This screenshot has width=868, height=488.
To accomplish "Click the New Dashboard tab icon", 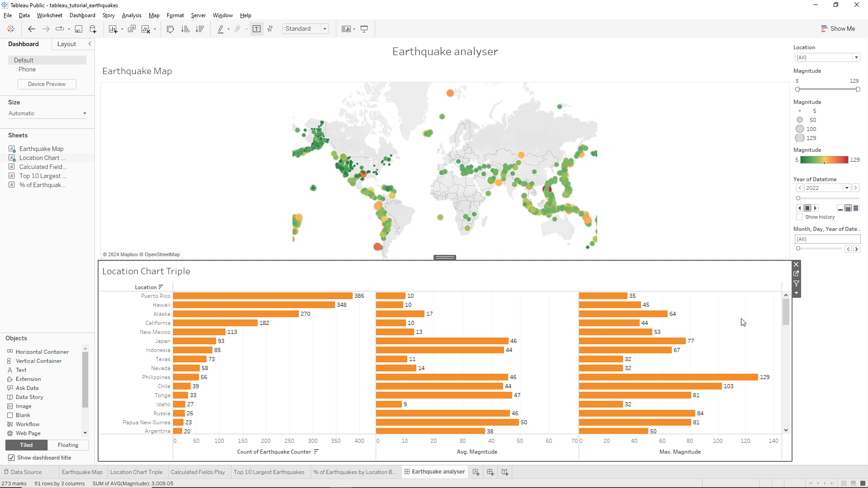I will point(491,472).
